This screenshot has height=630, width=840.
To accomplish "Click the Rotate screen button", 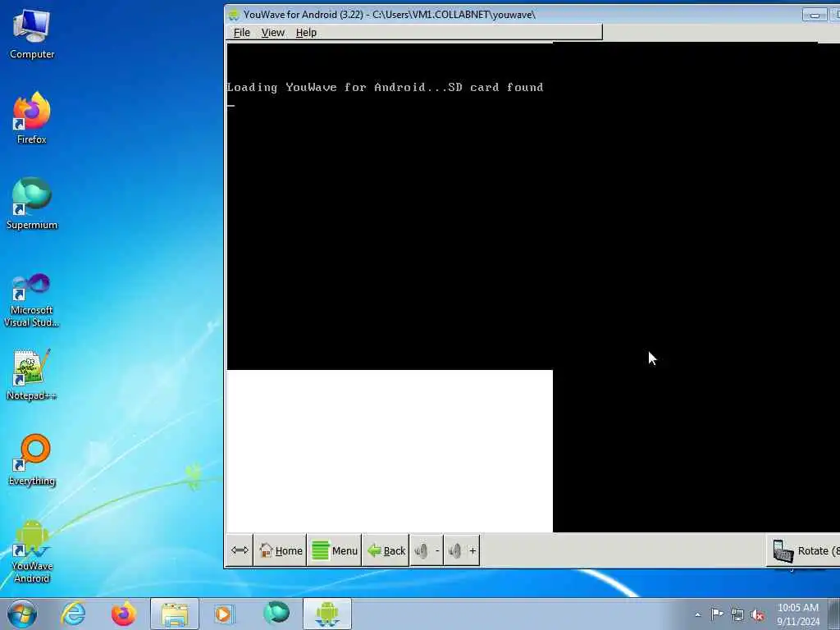I will pyautogui.click(x=804, y=550).
